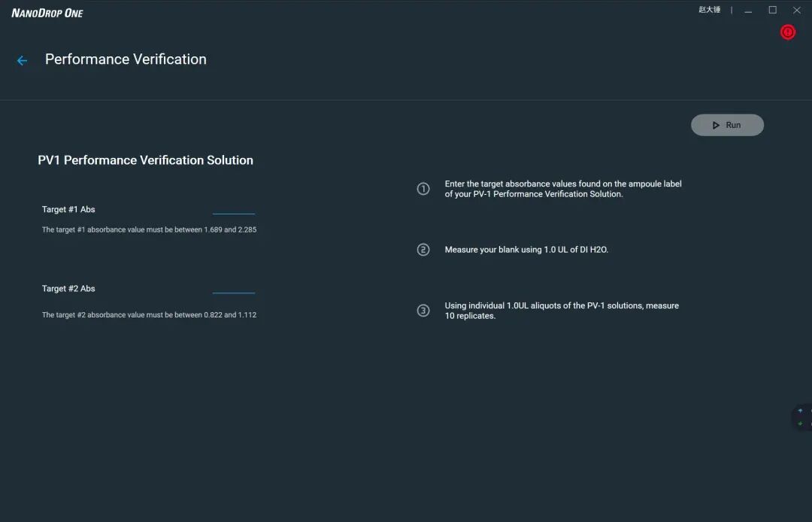The height and width of the screenshot is (522, 812).
Task: Click the red power status icon
Action: pos(788,32)
